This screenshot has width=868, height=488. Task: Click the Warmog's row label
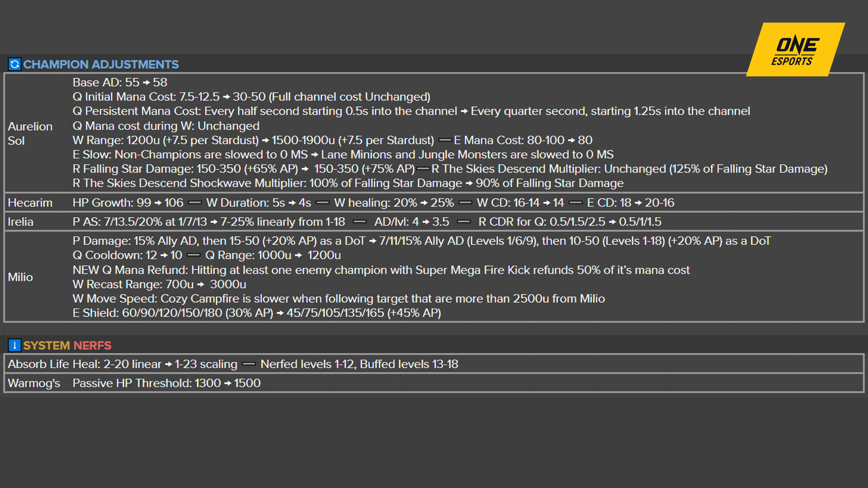pyautogui.click(x=34, y=383)
